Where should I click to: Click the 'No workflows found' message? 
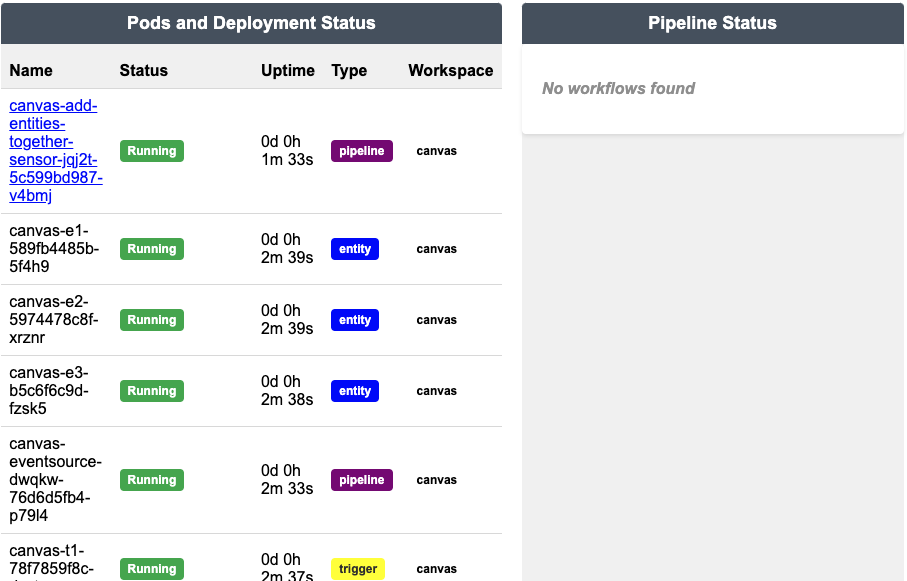618,89
